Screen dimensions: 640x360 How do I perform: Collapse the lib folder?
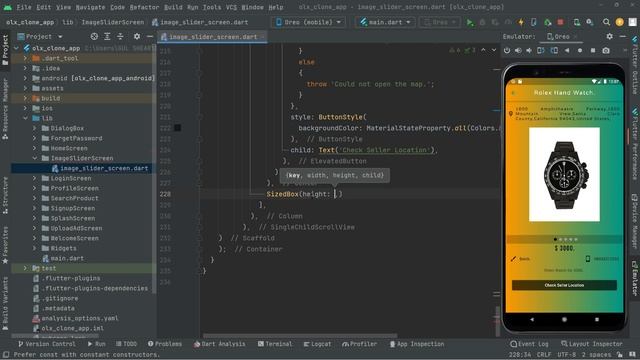coord(26,118)
